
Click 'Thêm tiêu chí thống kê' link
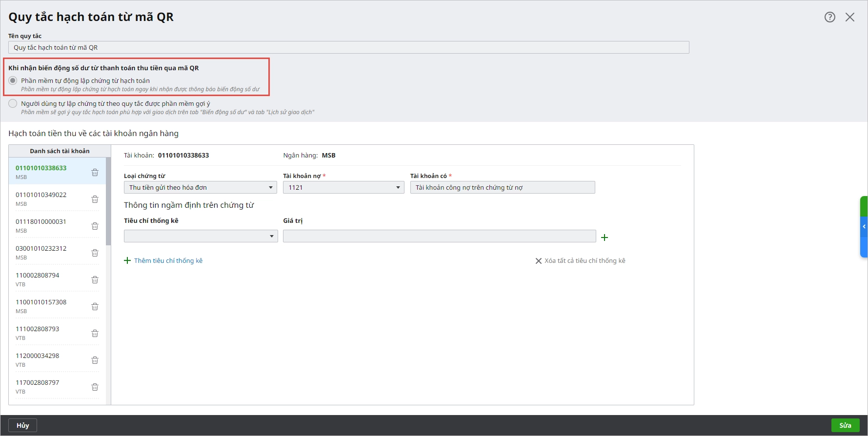pyautogui.click(x=163, y=261)
